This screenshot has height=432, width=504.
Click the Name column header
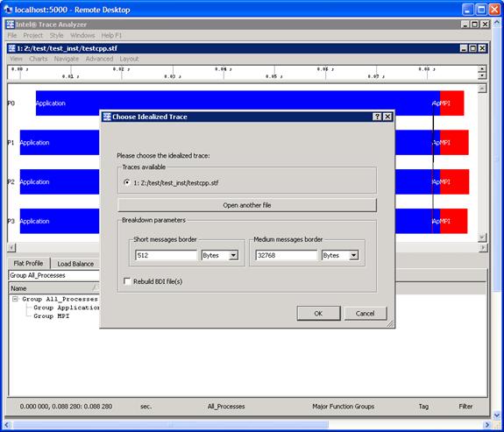[x=54, y=288]
